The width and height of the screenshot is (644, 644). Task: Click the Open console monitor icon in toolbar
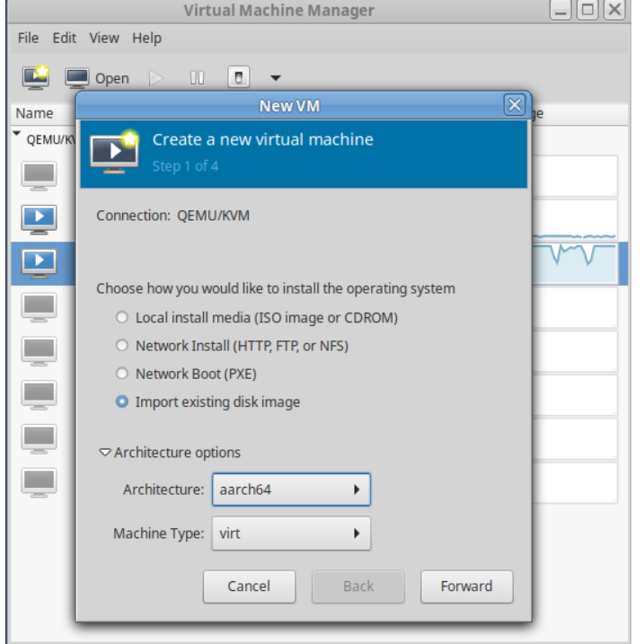tap(79, 78)
